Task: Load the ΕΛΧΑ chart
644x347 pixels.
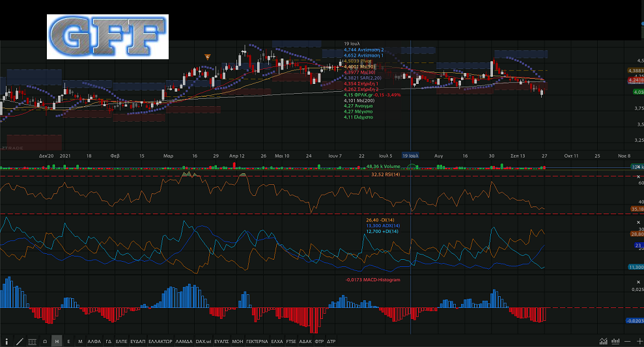Action: coord(277,341)
